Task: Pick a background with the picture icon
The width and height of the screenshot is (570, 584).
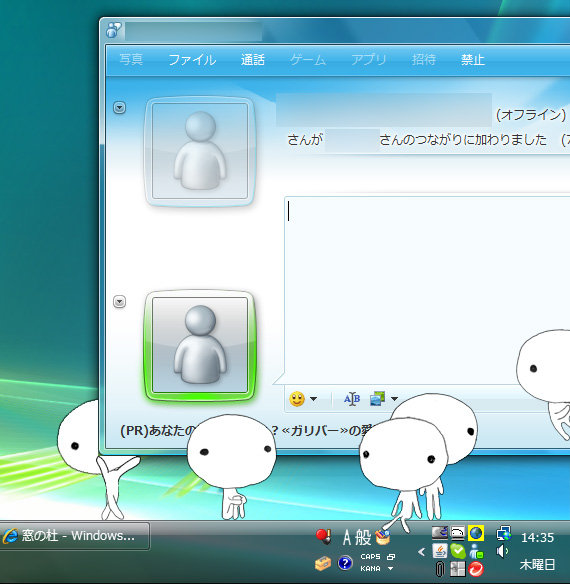Action: [377, 399]
